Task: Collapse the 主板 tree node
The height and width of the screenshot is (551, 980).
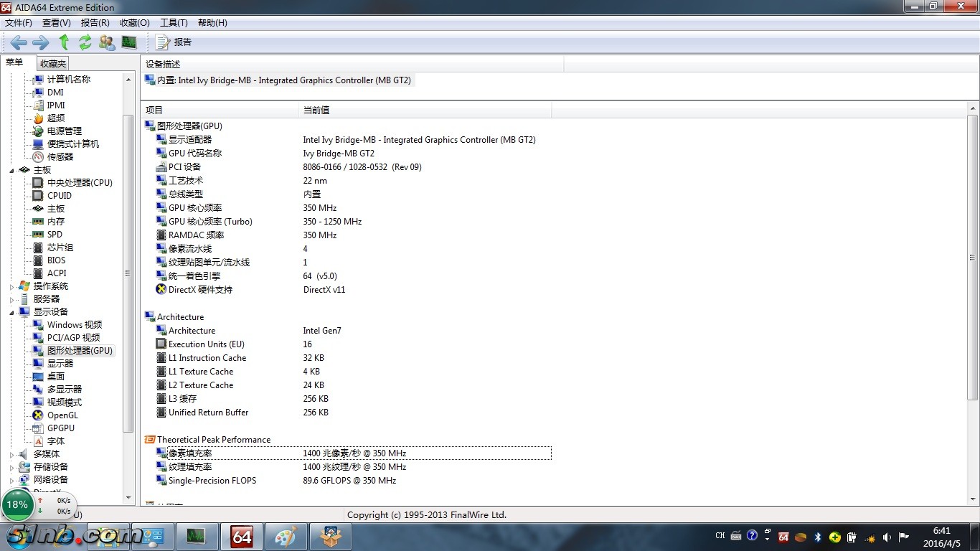Action: tap(12, 170)
